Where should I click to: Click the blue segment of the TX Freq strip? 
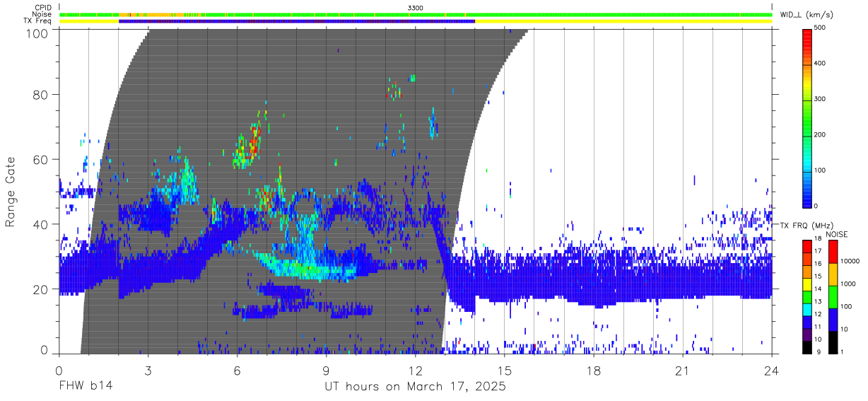pyautogui.click(x=297, y=21)
